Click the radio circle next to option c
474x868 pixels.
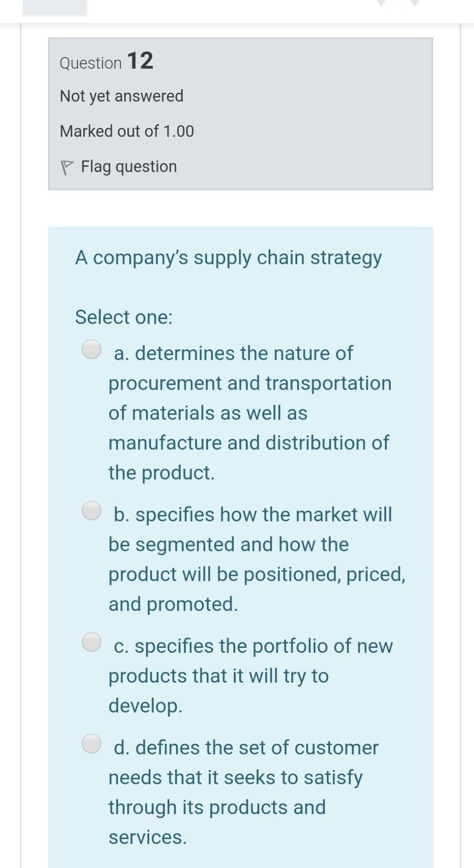(91, 642)
